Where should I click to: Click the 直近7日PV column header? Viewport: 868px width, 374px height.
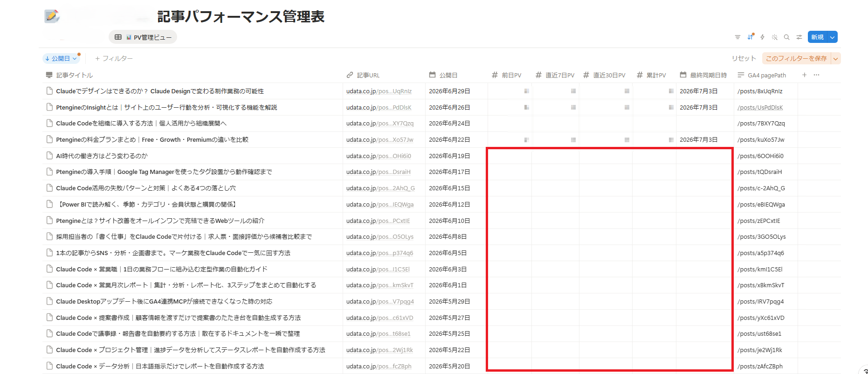555,75
